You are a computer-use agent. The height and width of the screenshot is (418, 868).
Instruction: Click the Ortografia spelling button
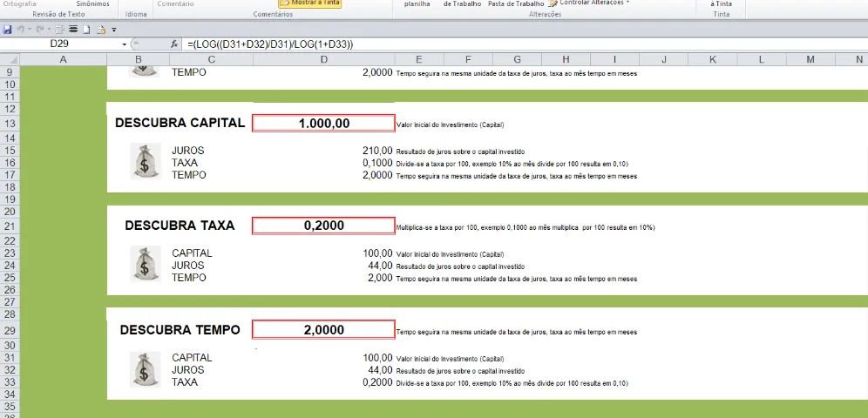point(19,3)
